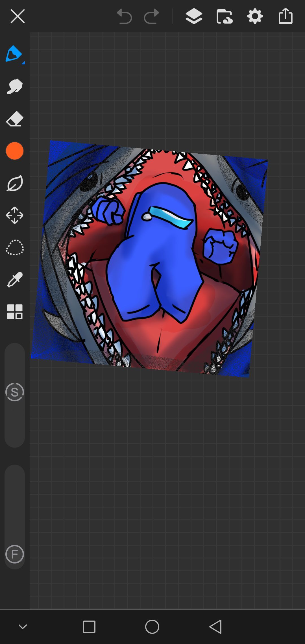Select the leaf-shaped fill tool
Screen dimensions: 305x644
tap(15, 183)
